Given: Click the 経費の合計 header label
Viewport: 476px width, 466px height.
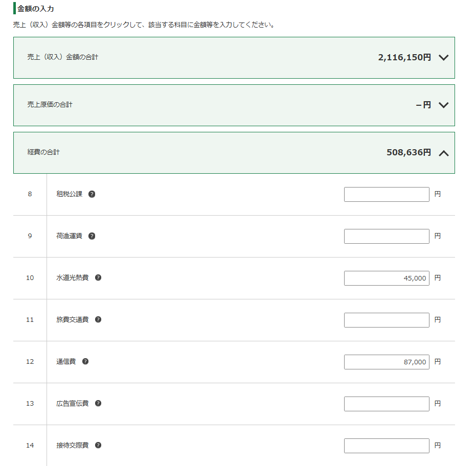Looking at the screenshot, I should click(x=43, y=152).
